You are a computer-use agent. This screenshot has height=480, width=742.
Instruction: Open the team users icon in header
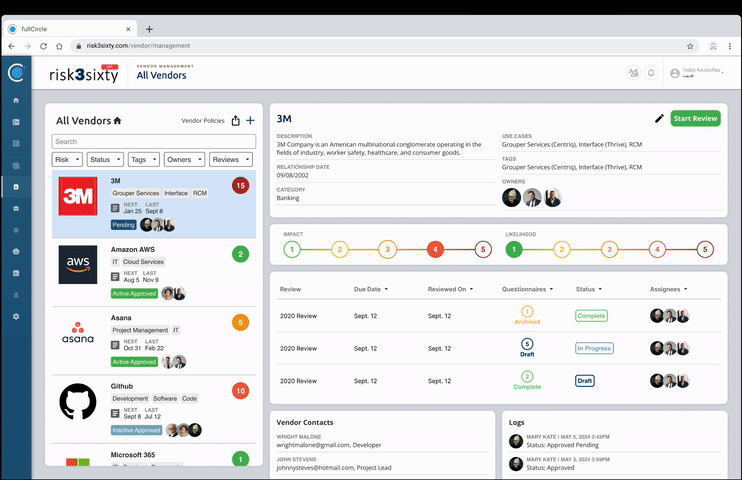[x=633, y=73]
